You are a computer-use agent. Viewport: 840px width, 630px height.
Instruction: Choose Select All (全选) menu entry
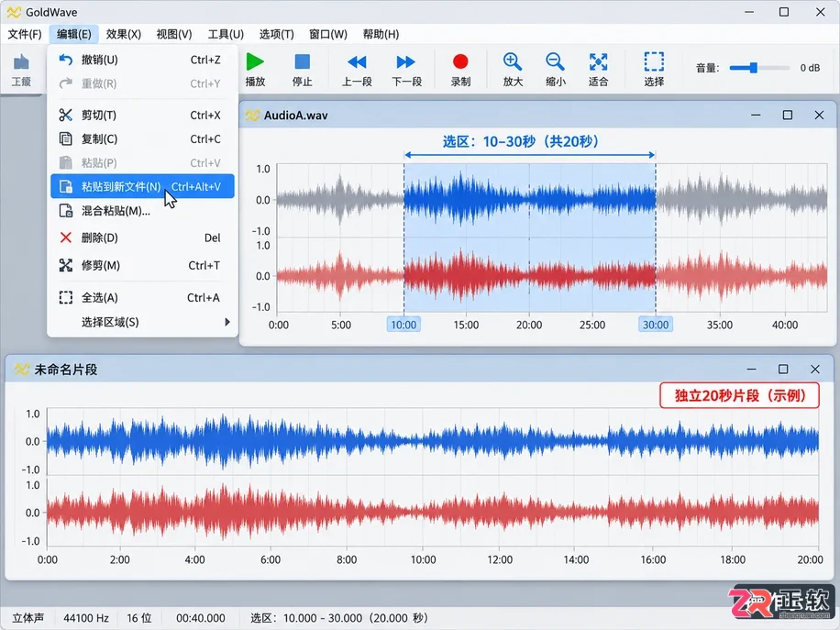(x=142, y=297)
